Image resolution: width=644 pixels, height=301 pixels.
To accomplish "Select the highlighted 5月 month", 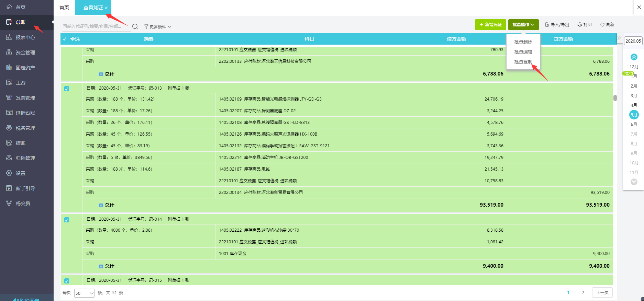I will (634, 115).
